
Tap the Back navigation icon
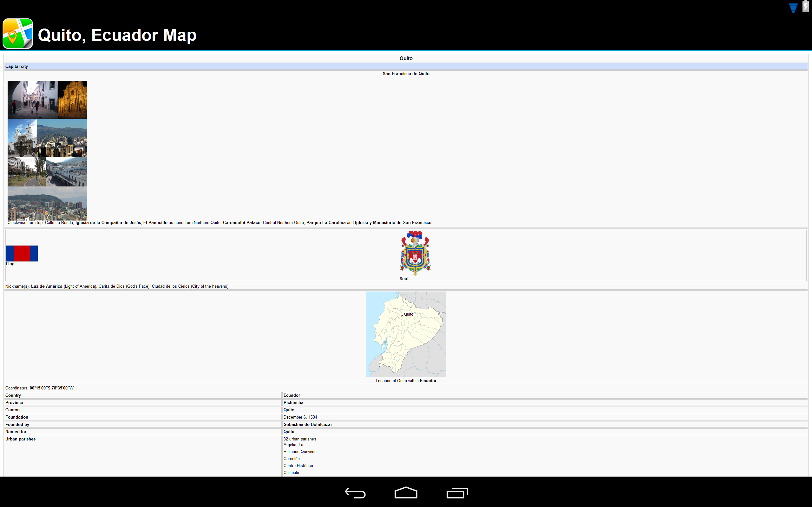click(355, 493)
